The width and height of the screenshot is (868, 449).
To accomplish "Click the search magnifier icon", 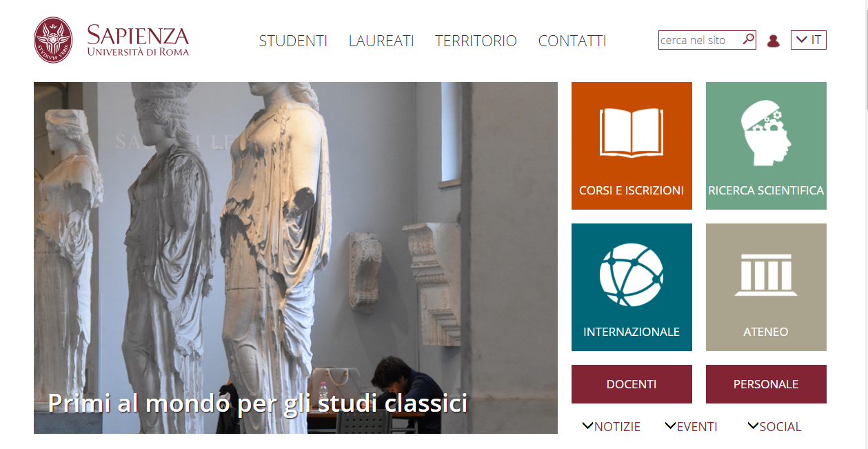I will click(748, 39).
